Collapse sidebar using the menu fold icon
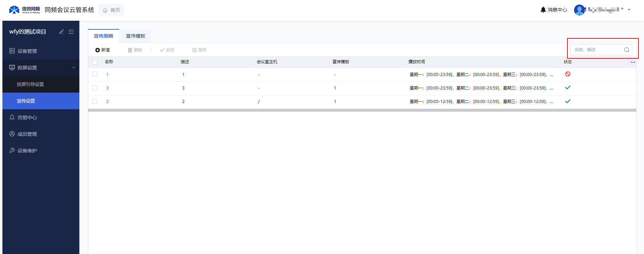 (71, 32)
